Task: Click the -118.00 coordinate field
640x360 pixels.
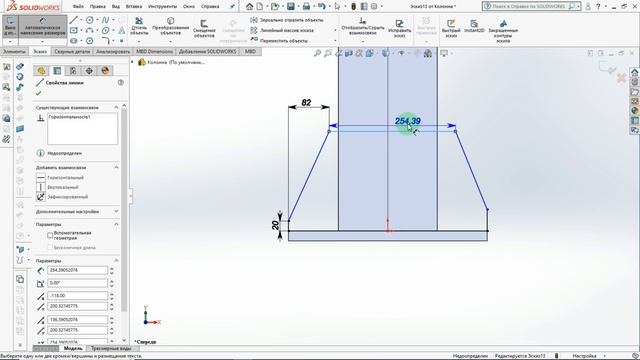Action: [x=78, y=296]
